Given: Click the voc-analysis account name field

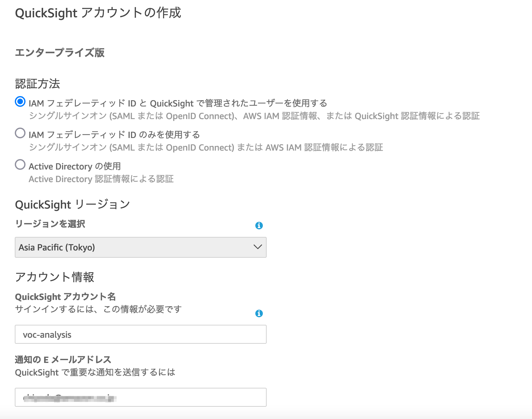Looking at the screenshot, I should click(141, 334).
